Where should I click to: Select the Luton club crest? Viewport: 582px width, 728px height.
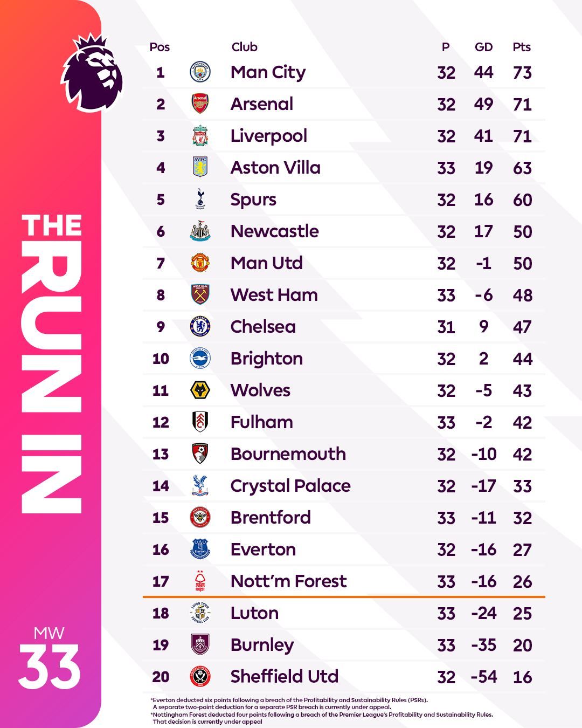[200, 613]
